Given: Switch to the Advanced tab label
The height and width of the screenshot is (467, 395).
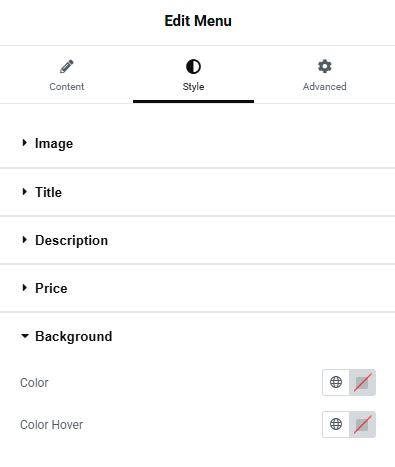Looking at the screenshot, I should tap(325, 87).
